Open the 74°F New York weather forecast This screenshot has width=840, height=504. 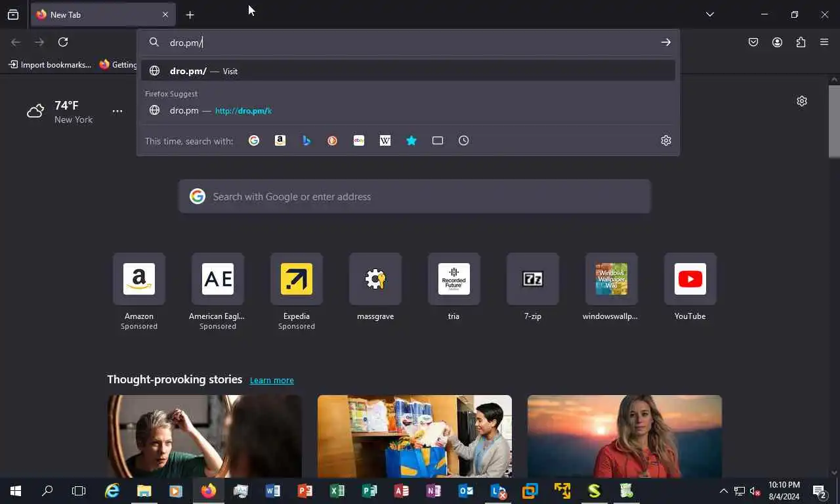[61, 112]
